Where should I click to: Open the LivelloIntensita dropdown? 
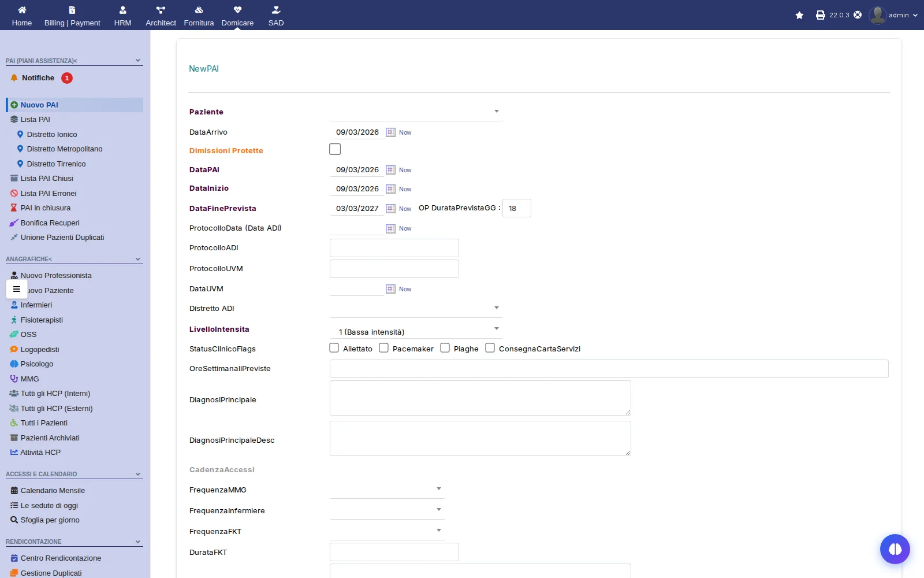pos(416,329)
